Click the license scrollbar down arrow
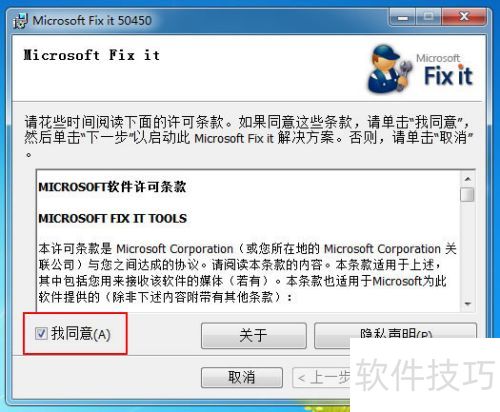 (468, 304)
